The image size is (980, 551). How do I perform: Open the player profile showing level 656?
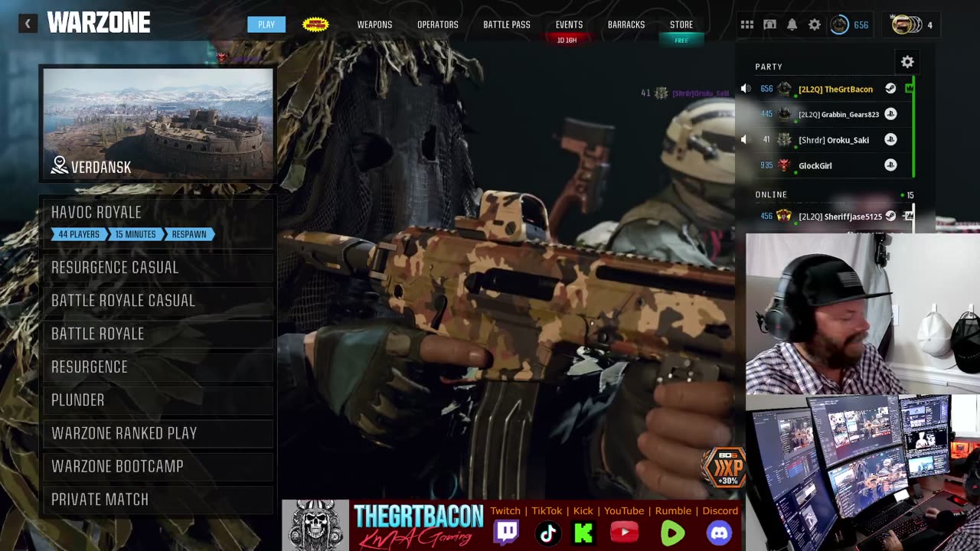[850, 24]
